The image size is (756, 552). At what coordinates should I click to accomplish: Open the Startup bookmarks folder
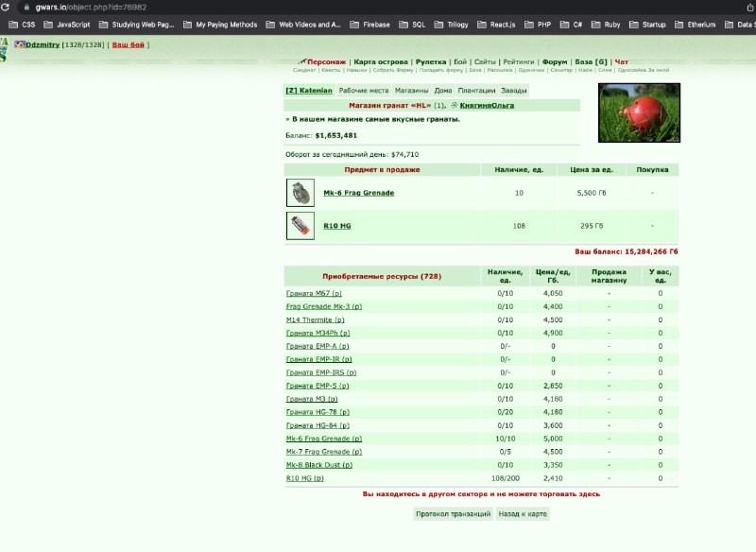pos(647,25)
